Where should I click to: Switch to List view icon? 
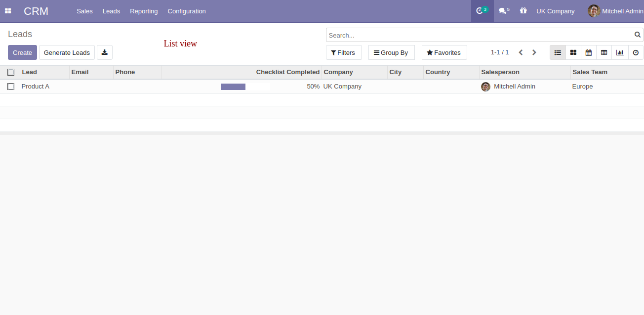558,52
